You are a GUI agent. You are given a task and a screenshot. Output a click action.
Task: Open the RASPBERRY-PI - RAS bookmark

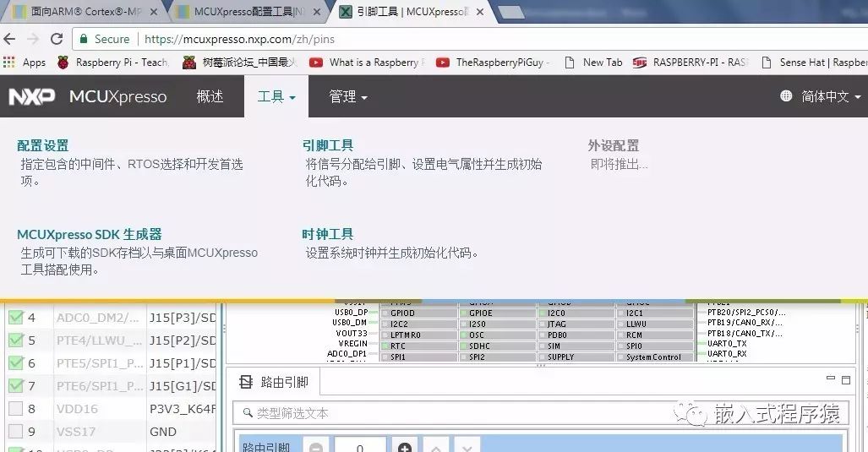[x=691, y=63]
